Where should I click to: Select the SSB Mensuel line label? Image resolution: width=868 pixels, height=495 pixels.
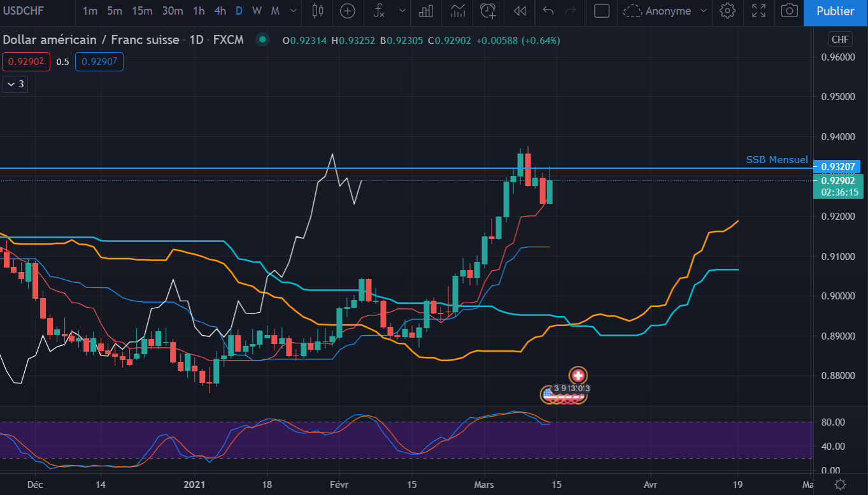click(777, 160)
